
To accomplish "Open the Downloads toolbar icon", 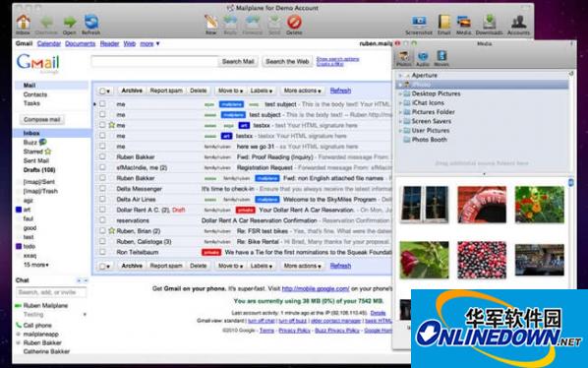I will click(489, 22).
